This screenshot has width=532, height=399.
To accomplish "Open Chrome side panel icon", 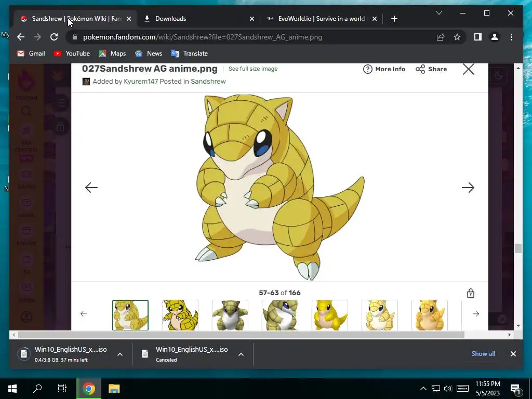I will pos(478,37).
